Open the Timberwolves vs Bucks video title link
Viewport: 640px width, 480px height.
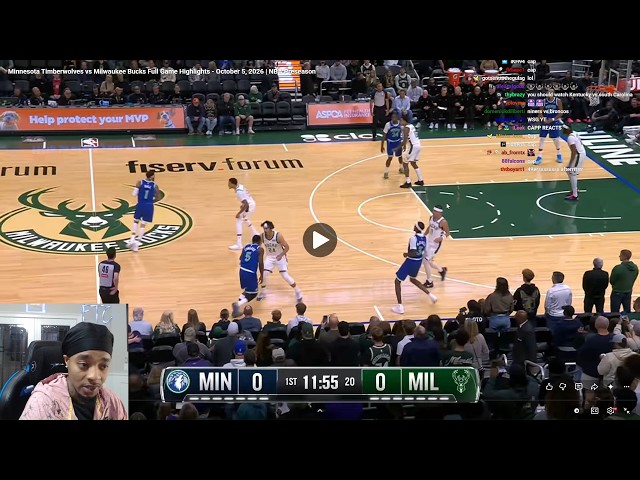[162, 71]
